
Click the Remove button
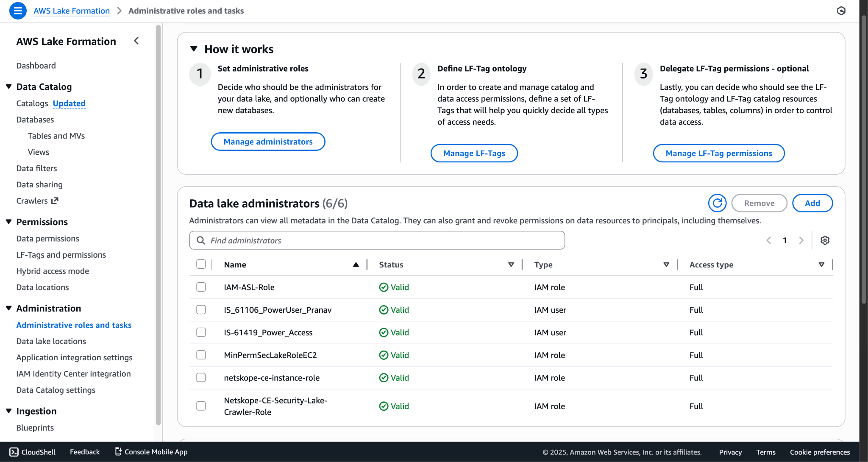[x=759, y=203]
